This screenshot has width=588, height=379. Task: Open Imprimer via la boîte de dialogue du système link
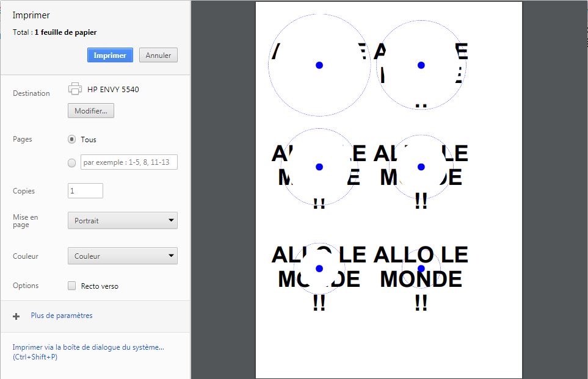[88, 352]
